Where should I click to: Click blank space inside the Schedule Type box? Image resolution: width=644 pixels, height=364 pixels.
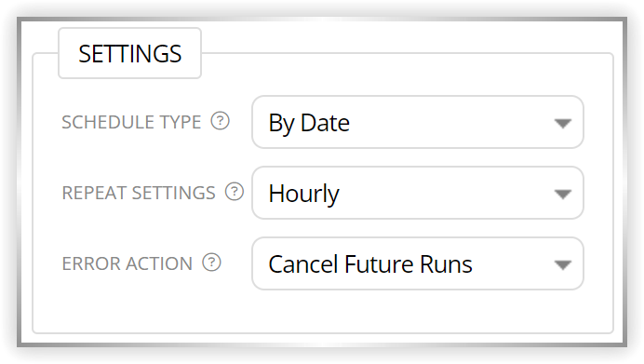(x=449, y=123)
